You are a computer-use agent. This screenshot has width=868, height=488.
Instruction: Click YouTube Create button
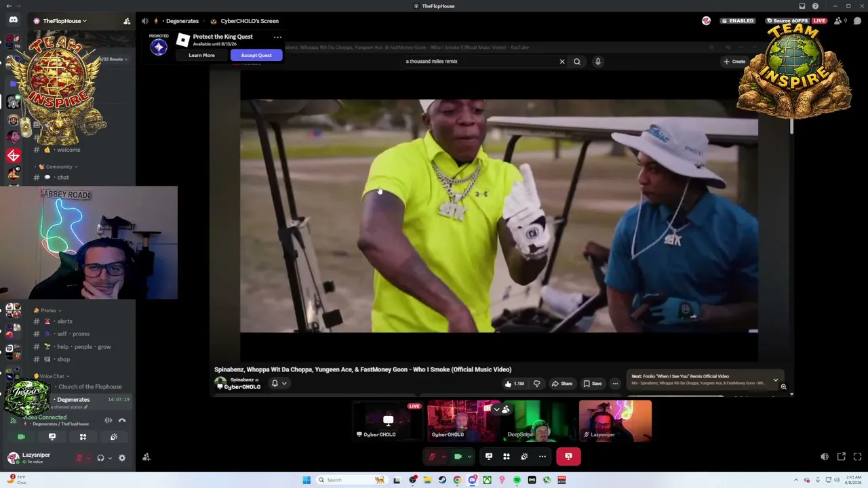[x=734, y=62]
